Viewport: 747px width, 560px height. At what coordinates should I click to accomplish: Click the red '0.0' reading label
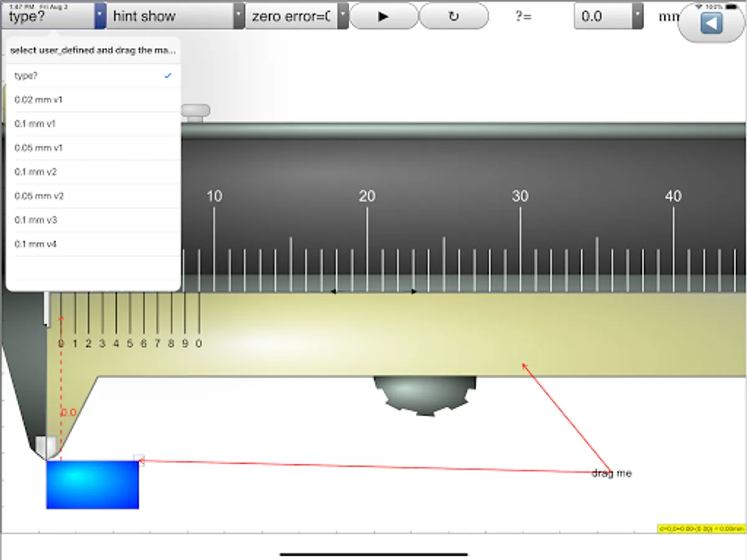(x=68, y=412)
